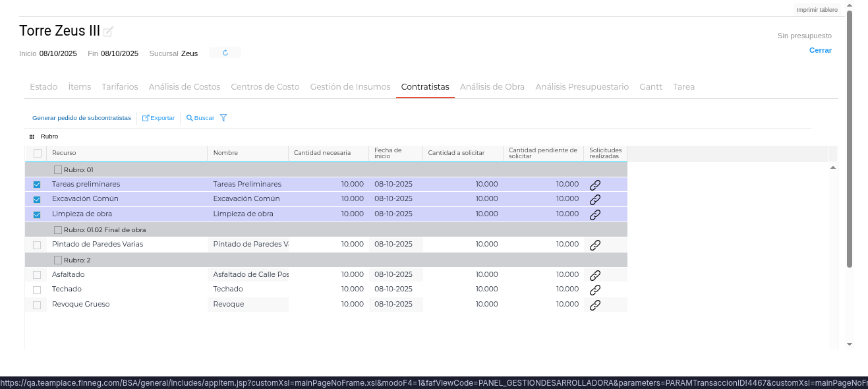Click the Cerrar link

coord(820,50)
